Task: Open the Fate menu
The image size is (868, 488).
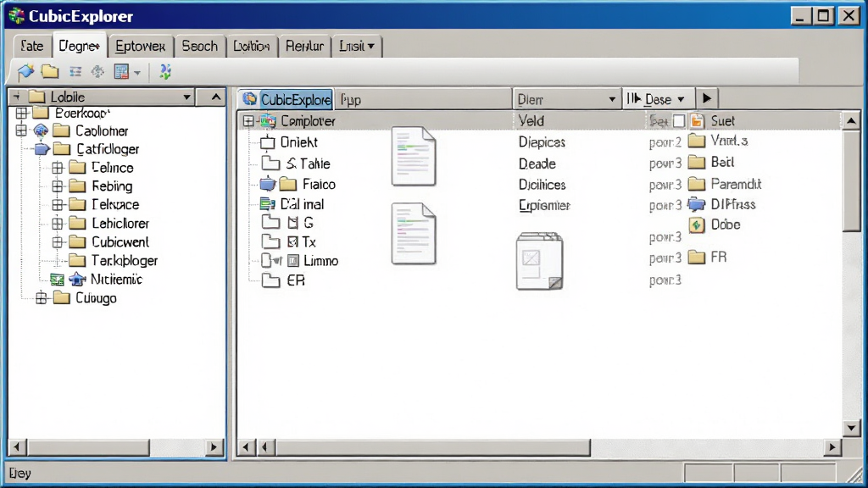Action: (x=31, y=46)
